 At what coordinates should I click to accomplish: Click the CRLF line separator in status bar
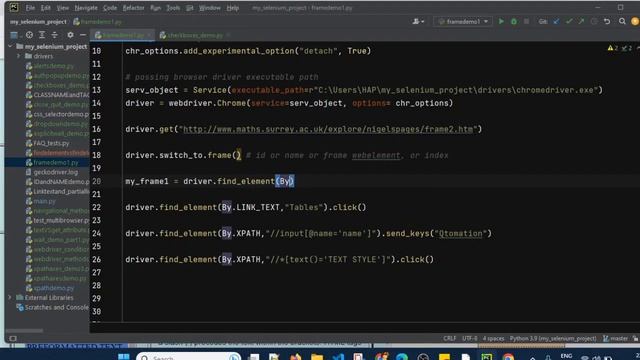(449, 338)
